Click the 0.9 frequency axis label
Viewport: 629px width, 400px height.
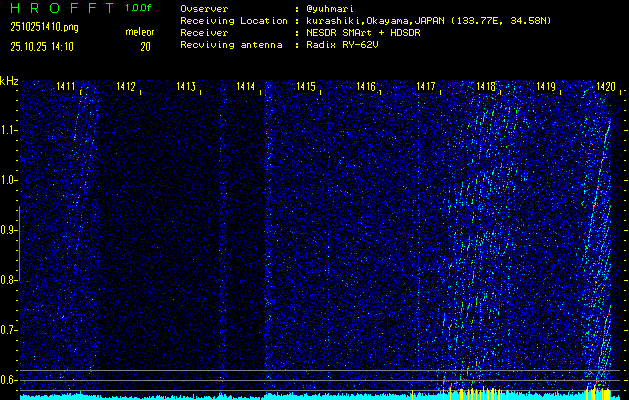pos(8,230)
